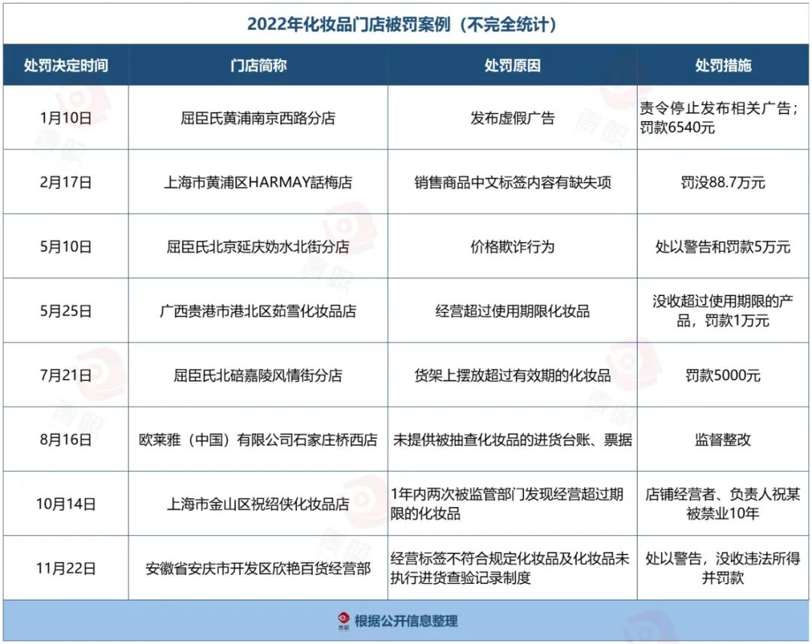Select the 处罚原因 column header
The image size is (812, 644).
(x=512, y=65)
